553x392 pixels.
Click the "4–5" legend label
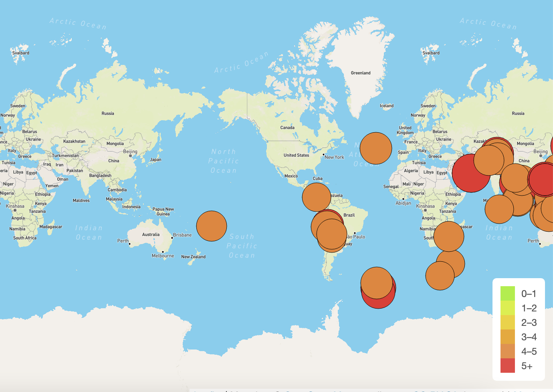pyautogui.click(x=529, y=352)
